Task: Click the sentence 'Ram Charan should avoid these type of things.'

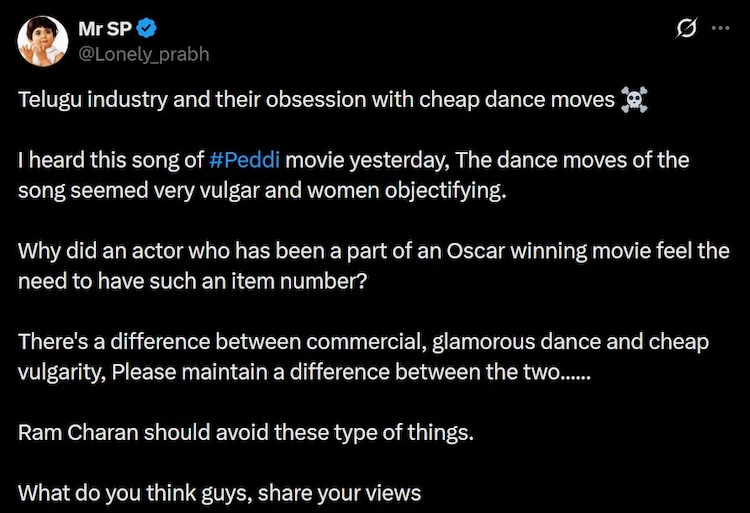Action: pyautogui.click(x=246, y=433)
